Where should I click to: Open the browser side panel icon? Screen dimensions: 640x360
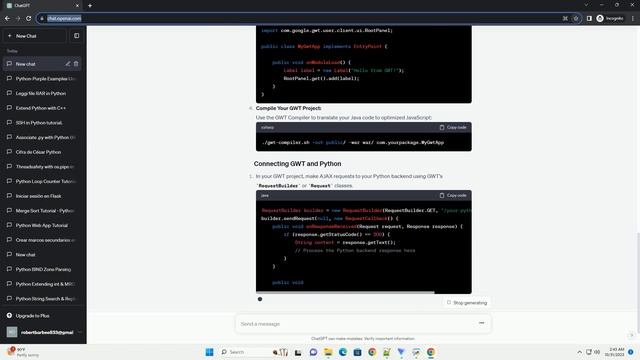pyautogui.click(x=589, y=18)
